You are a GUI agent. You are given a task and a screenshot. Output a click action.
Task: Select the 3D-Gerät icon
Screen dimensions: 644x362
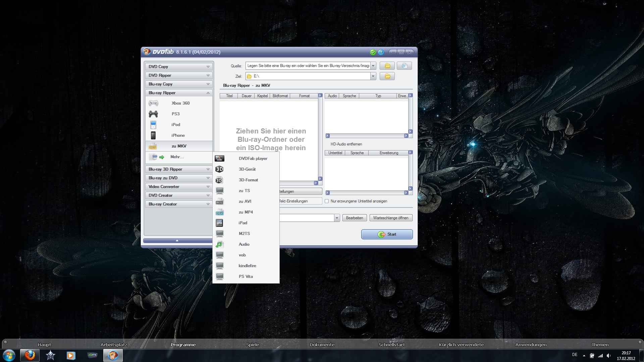(219, 169)
